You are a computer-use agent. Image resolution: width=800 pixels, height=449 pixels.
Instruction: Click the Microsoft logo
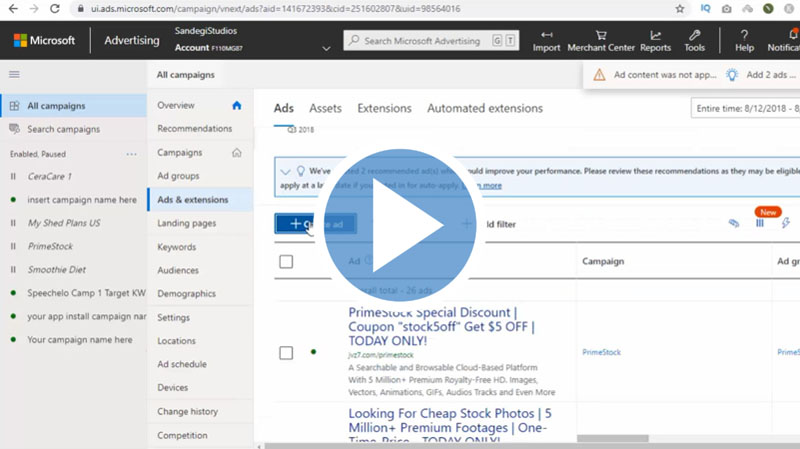pos(44,40)
